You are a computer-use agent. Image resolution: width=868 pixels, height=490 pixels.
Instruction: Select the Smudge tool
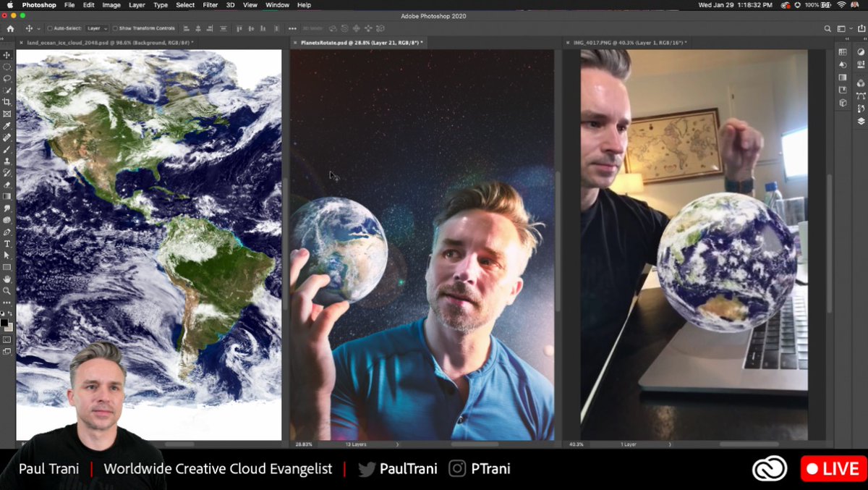[7, 208]
